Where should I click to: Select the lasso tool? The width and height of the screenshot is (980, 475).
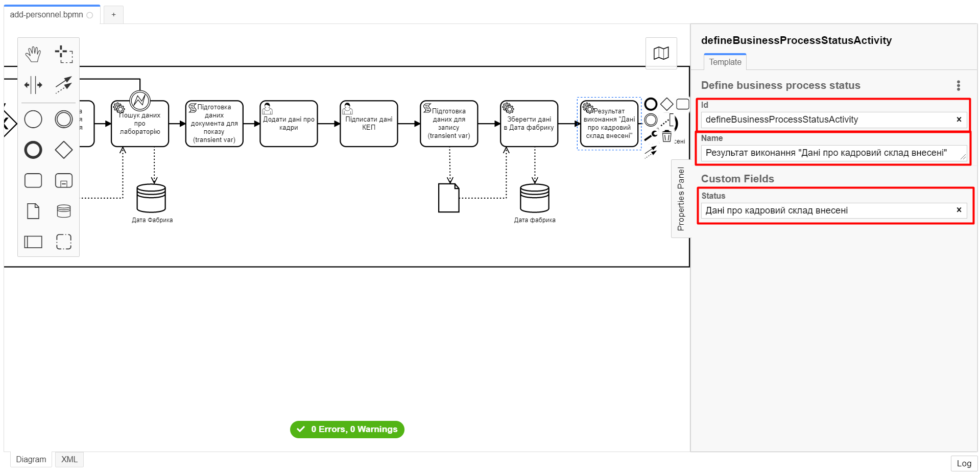point(64,54)
